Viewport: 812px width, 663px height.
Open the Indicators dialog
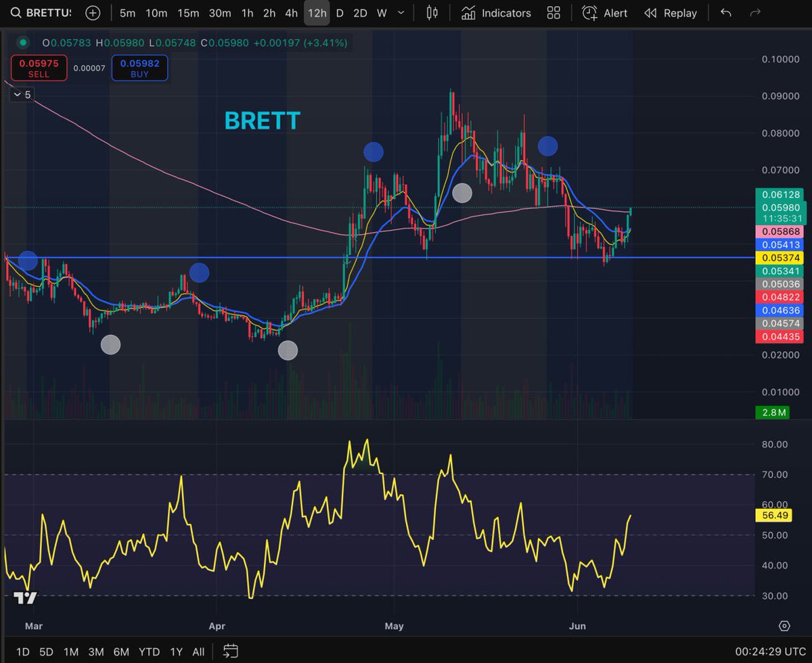click(496, 13)
